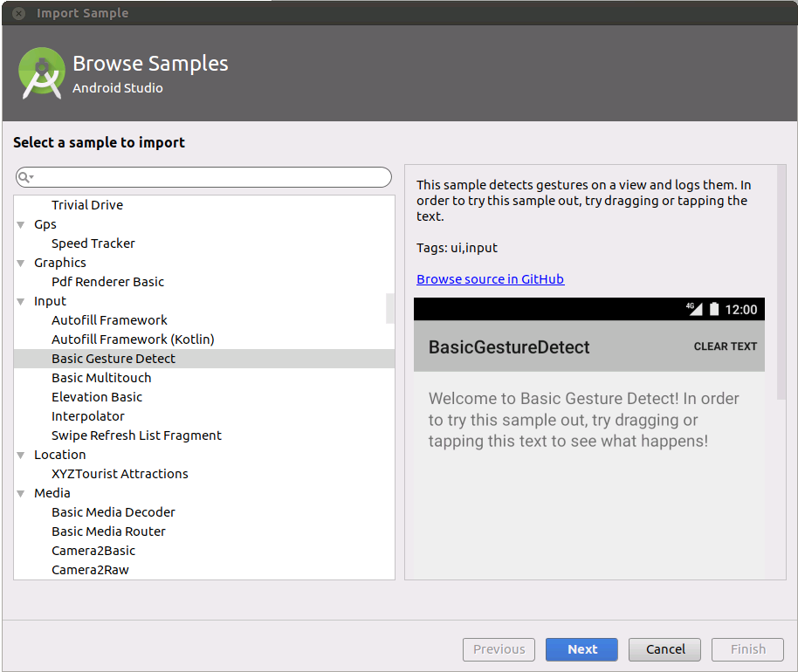Click the Input category label
The image size is (798, 672).
50,302
